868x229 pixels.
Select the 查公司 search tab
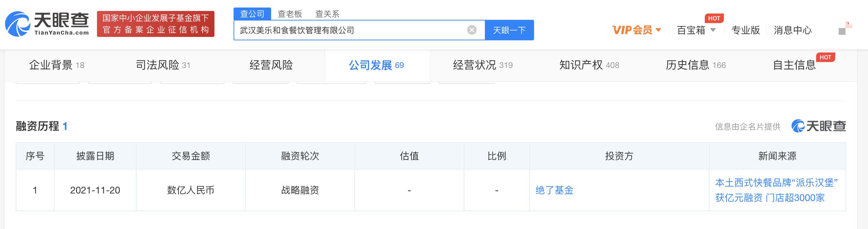252,14
